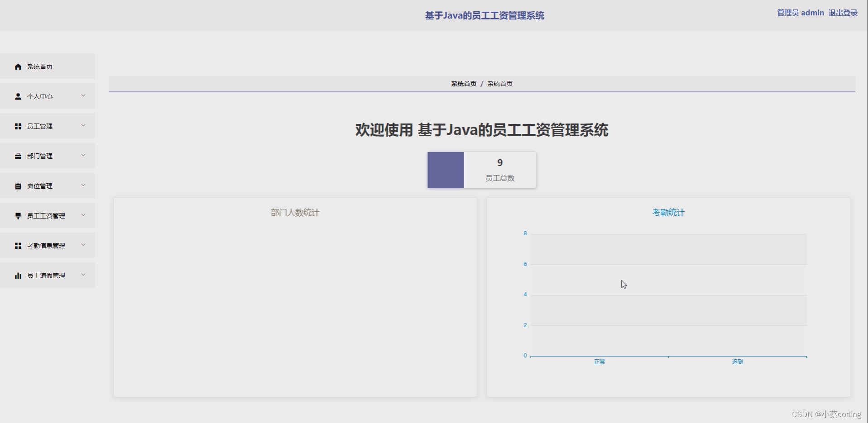Click the y-axis value 2 in 考勤统计

[x=525, y=325]
